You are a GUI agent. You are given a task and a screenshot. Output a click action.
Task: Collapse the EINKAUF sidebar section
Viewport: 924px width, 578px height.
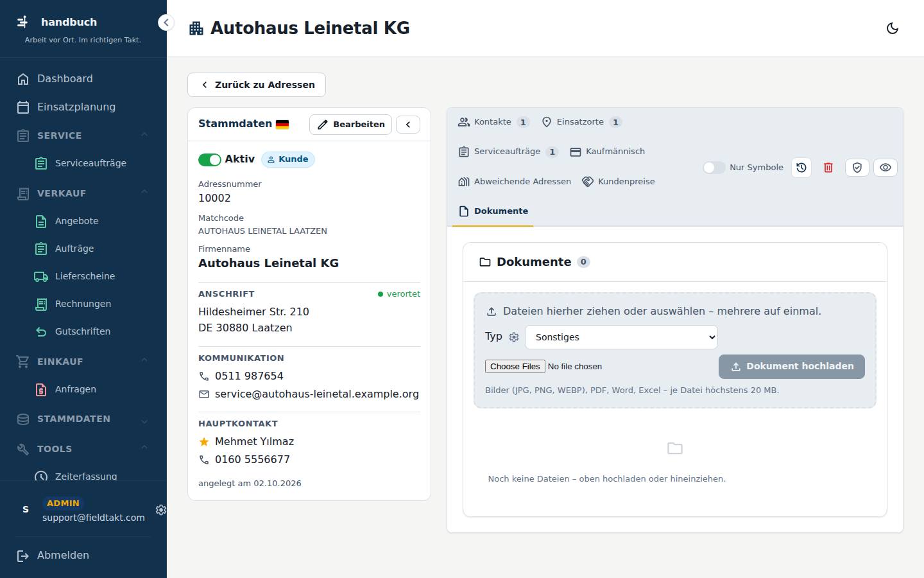tap(83, 362)
